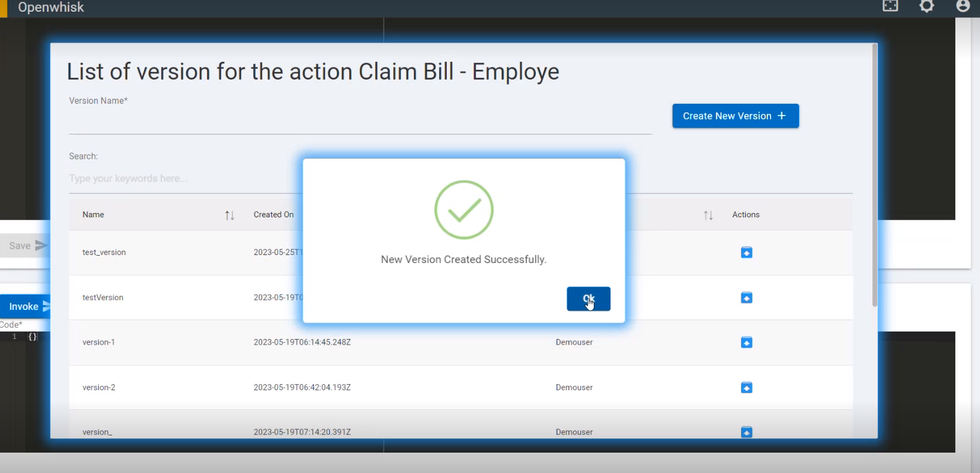Click restore icon for version-2 row
Image resolution: width=980 pixels, height=473 pixels.
746,388
